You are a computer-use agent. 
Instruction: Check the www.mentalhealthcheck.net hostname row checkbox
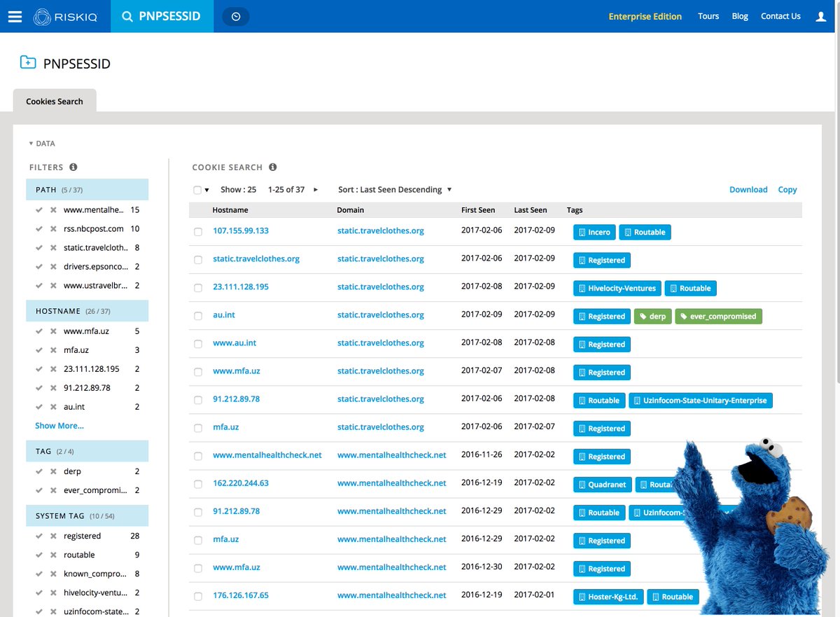tap(198, 456)
